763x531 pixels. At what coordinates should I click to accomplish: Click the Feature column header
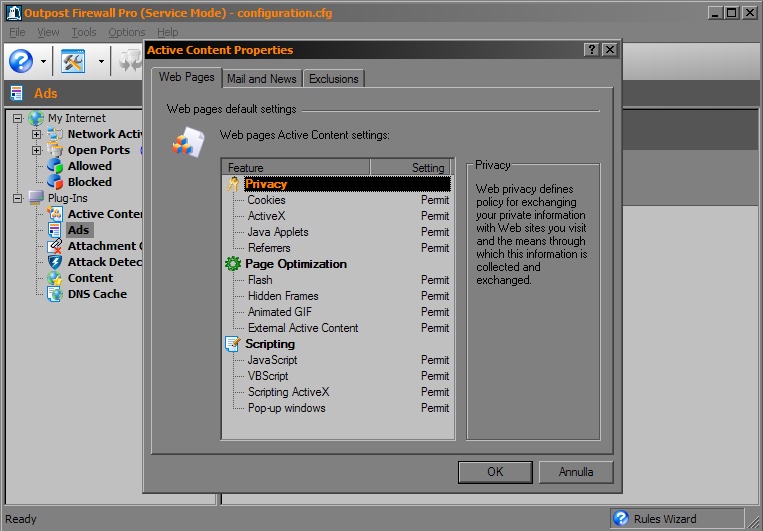(296, 167)
